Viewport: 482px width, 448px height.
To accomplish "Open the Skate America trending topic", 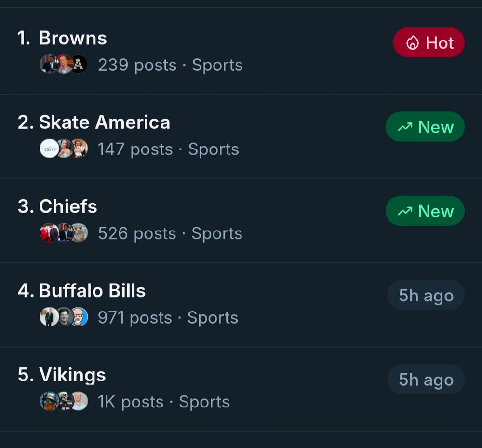I will coord(104,122).
